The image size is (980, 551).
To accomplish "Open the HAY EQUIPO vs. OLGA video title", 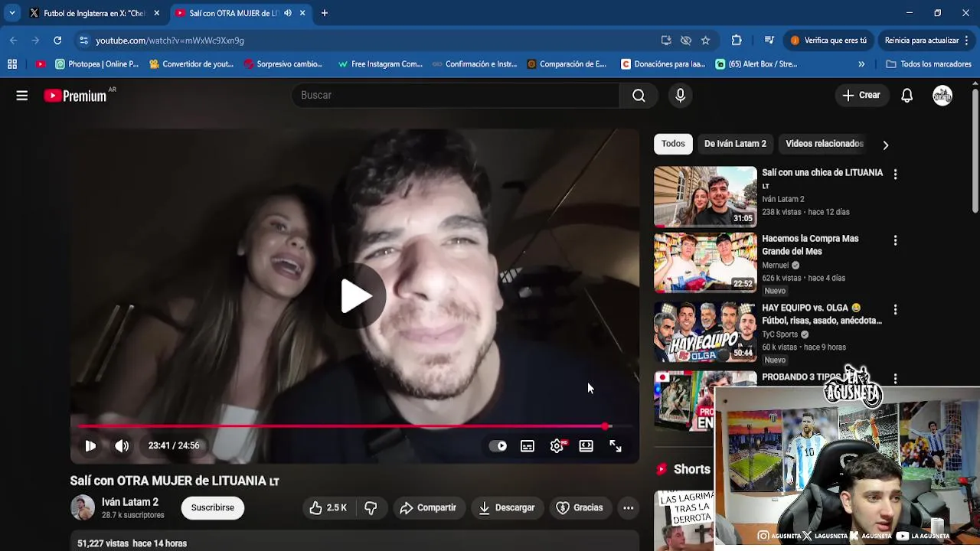I will click(x=822, y=315).
